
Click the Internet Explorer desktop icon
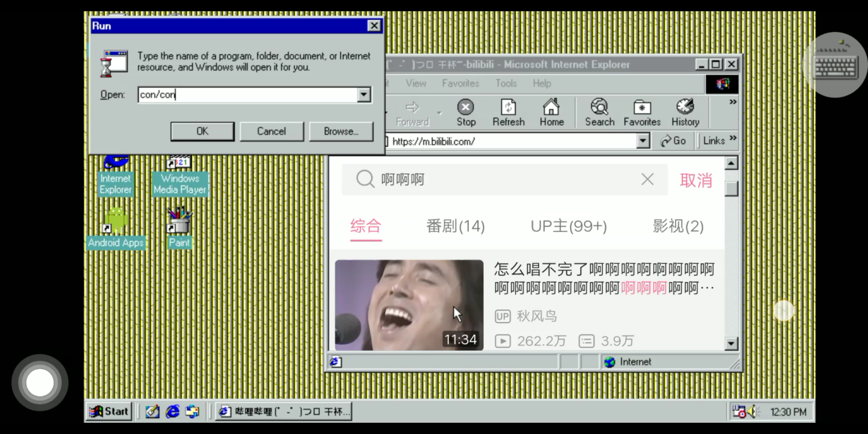tap(116, 176)
